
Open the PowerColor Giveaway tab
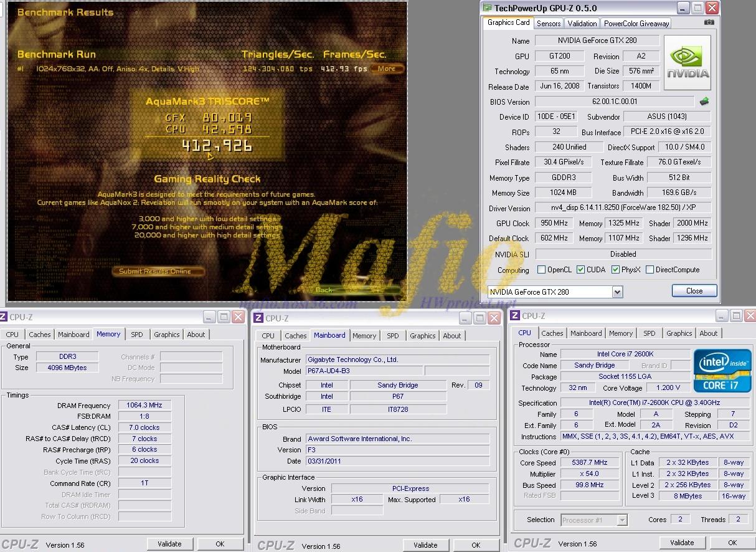click(636, 23)
